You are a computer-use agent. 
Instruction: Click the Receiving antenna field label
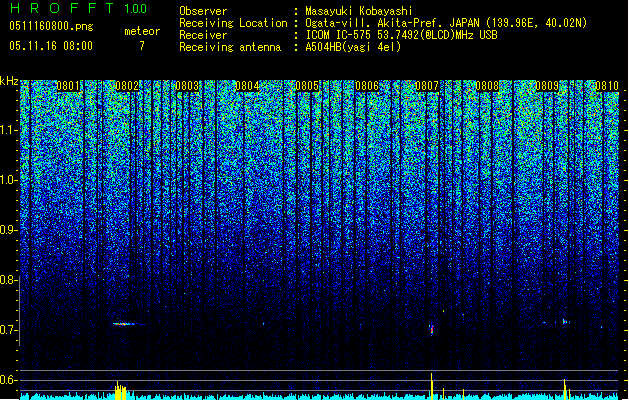pos(230,47)
